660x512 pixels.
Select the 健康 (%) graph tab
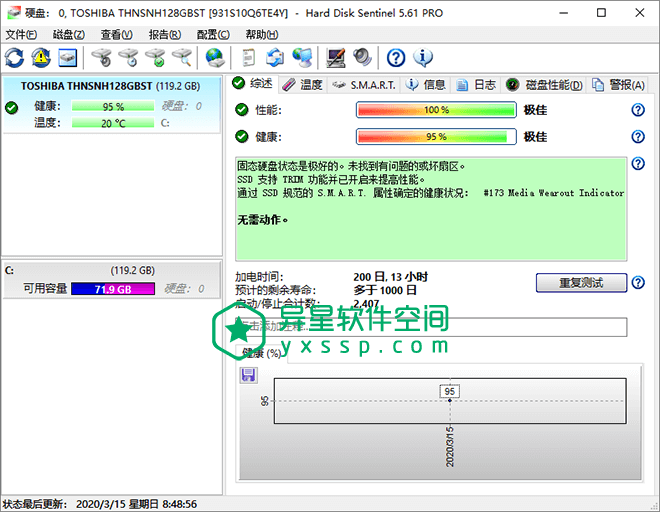pyautogui.click(x=261, y=353)
